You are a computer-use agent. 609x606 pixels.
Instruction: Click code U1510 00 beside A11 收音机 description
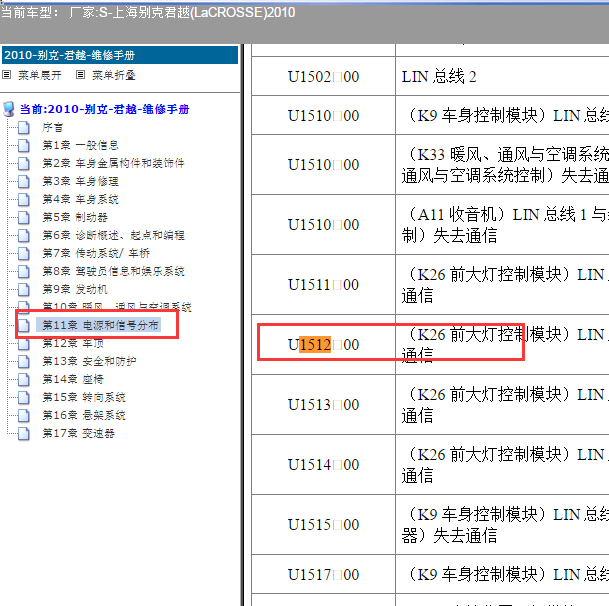tap(323, 225)
